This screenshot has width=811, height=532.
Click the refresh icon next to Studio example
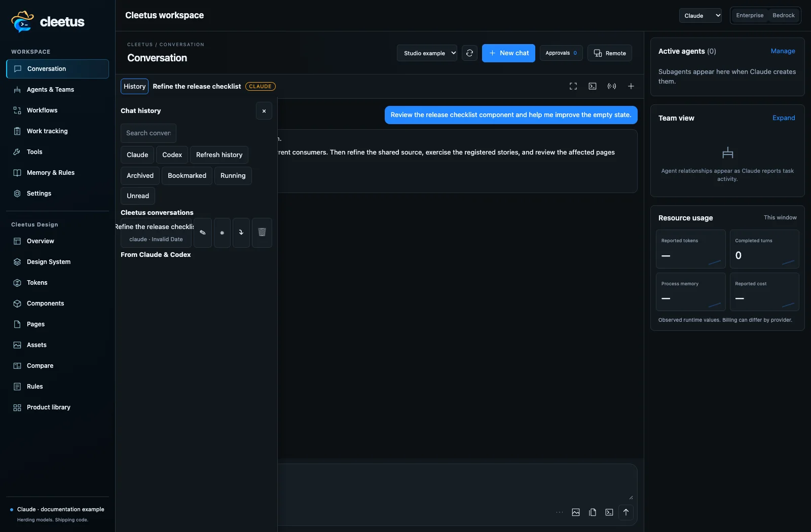(x=469, y=53)
